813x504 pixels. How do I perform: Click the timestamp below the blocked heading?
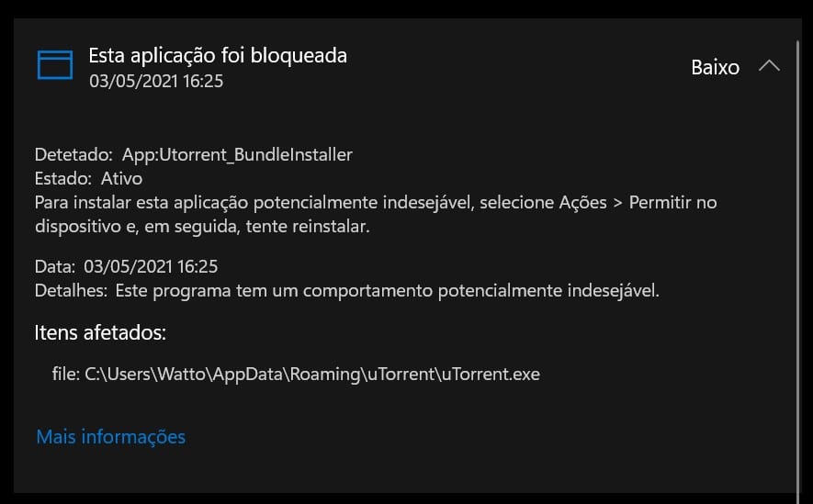click(x=156, y=82)
